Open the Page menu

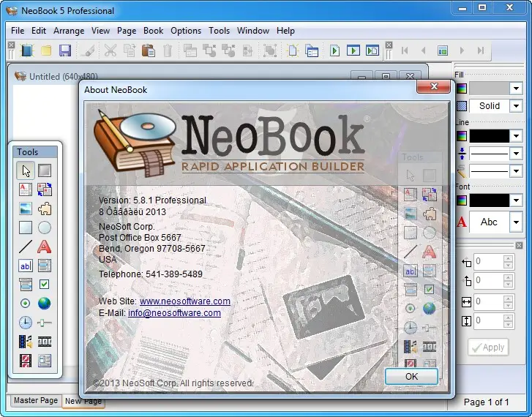coord(127,31)
